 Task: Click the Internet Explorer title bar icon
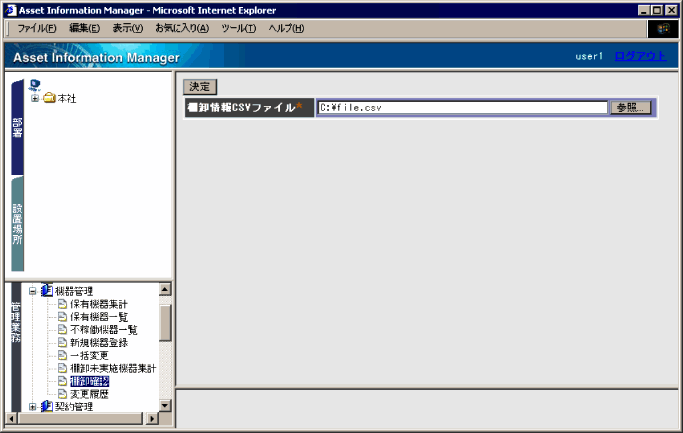pos(10,10)
